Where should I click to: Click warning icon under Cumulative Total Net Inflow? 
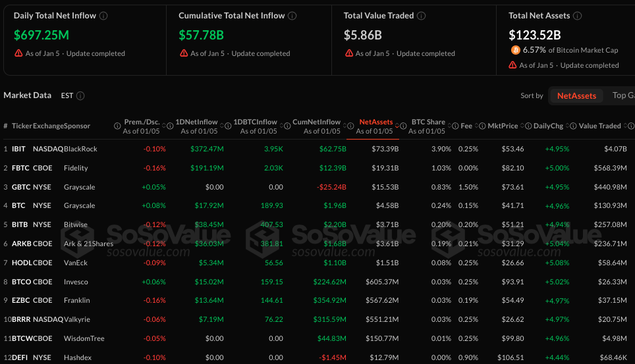coord(184,53)
